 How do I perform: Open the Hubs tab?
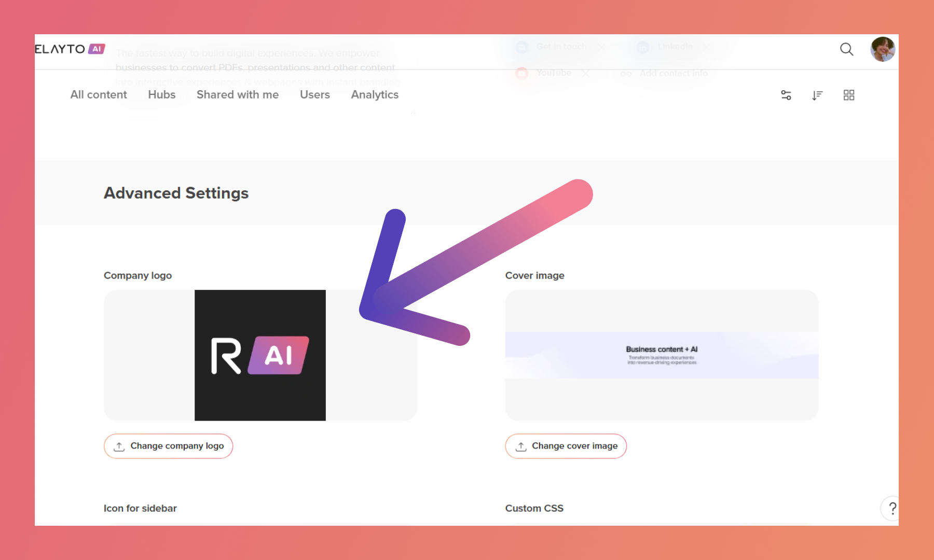click(x=161, y=94)
